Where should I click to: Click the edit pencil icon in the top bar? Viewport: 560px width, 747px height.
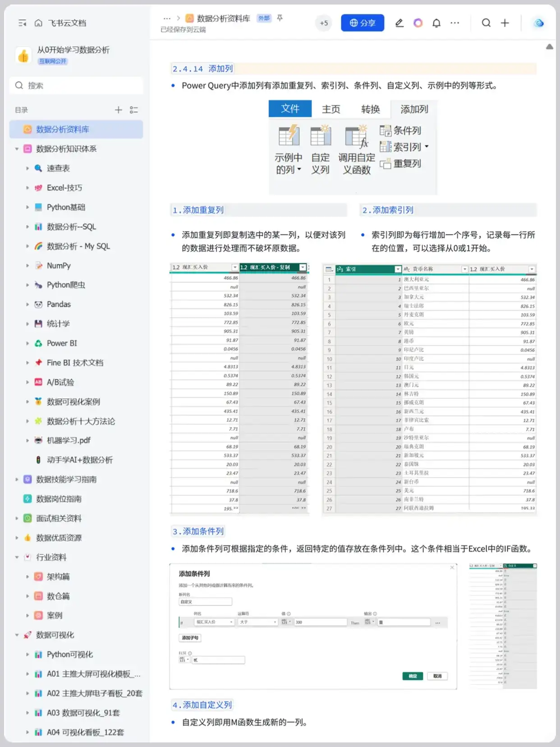point(399,23)
